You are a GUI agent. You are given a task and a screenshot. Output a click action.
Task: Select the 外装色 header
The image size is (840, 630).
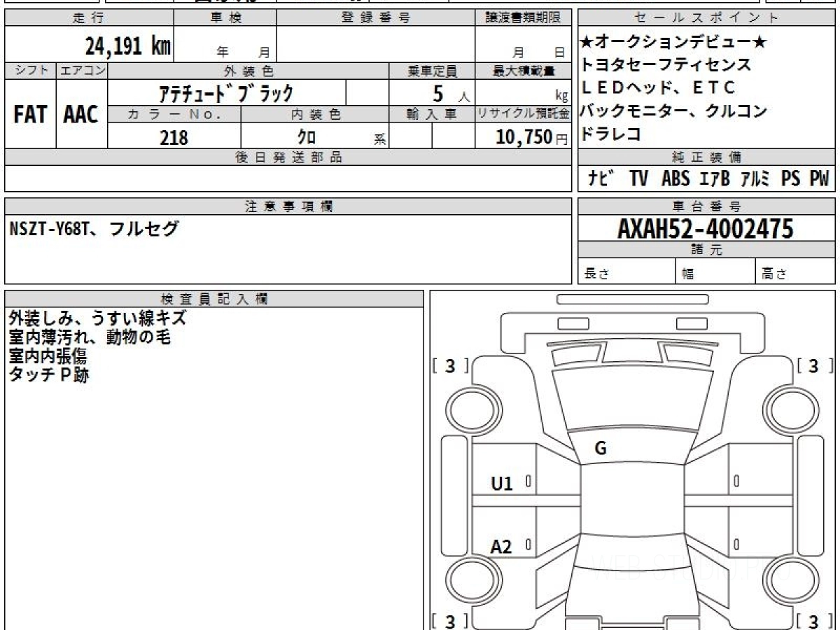click(x=248, y=71)
